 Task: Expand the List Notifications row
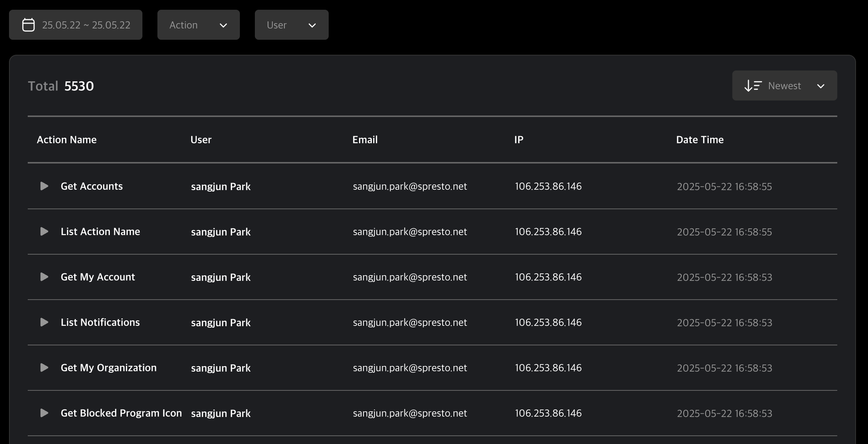[44, 322]
